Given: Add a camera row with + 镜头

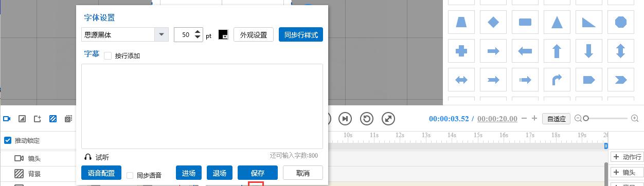Looking at the screenshot, I should (x=627, y=172).
